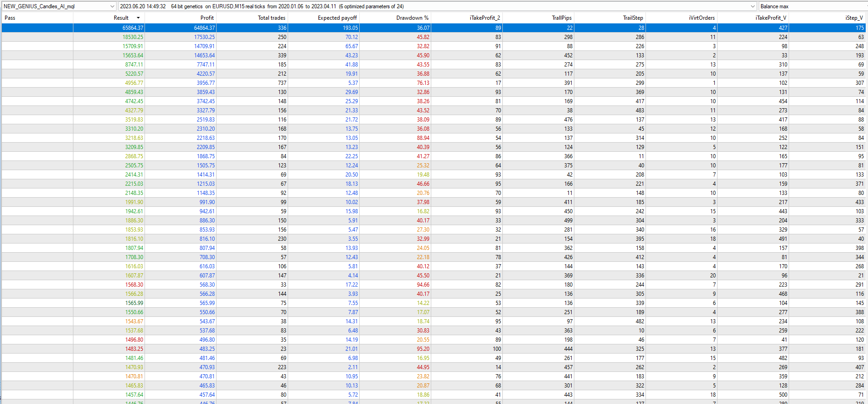Sort by the Profit column header
Viewport: 868px width, 404px height.
207,18
